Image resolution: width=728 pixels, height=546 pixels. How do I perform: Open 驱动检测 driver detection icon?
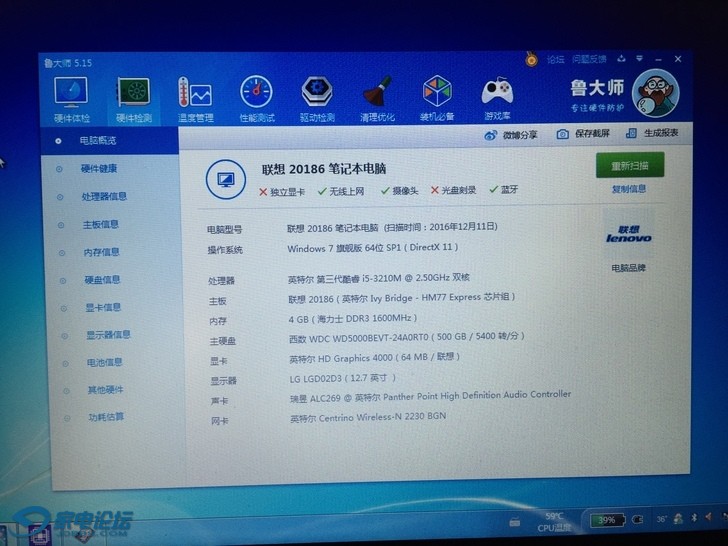tap(317, 99)
